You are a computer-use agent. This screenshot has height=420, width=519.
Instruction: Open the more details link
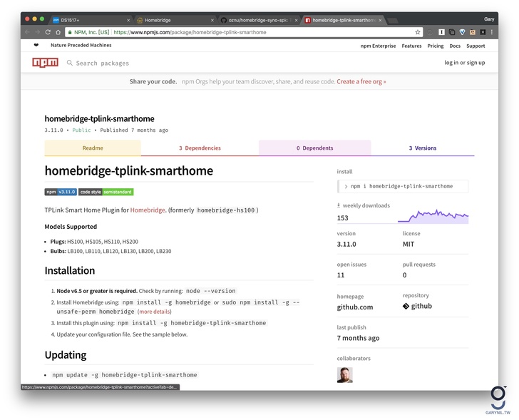point(155,312)
